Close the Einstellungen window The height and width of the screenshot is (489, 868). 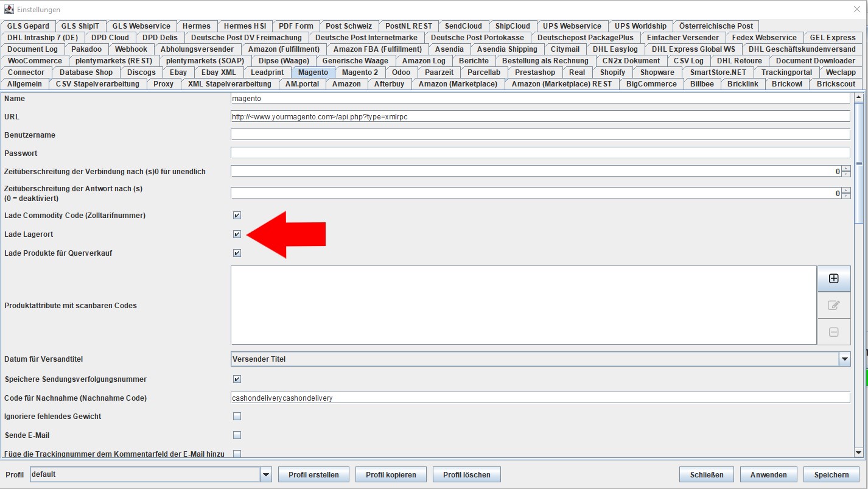pos(857,9)
